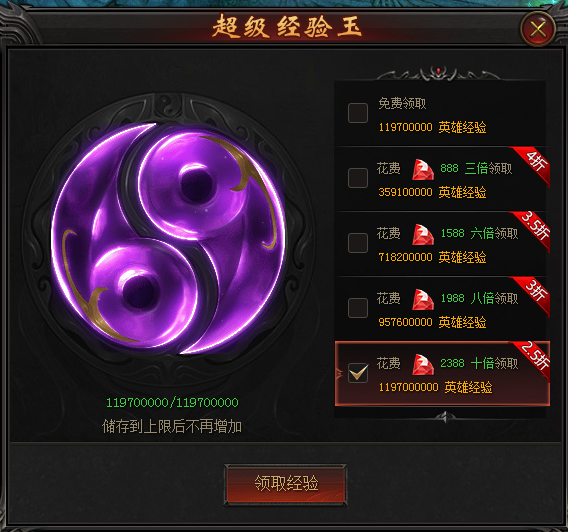Click the red gem beside 888
The height and width of the screenshot is (532, 568).
click(x=423, y=169)
